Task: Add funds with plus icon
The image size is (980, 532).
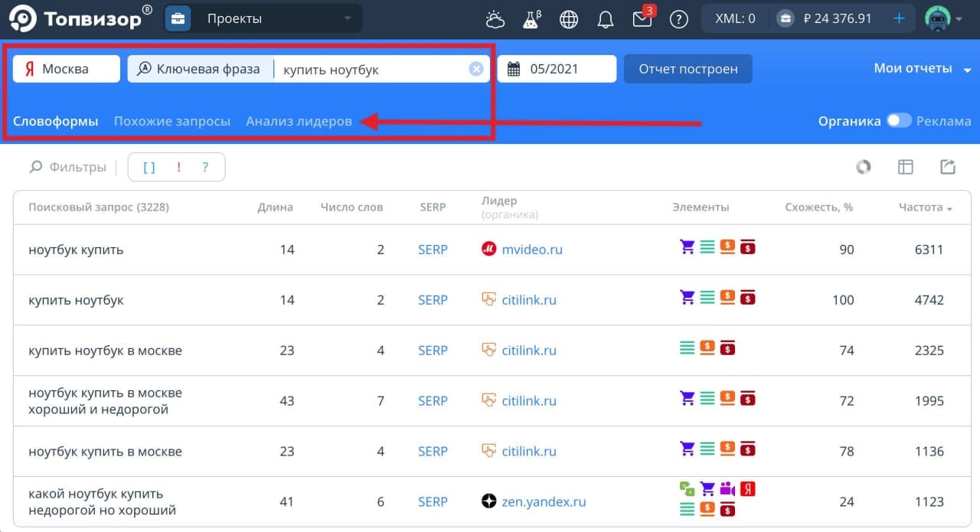Action: pos(900,18)
